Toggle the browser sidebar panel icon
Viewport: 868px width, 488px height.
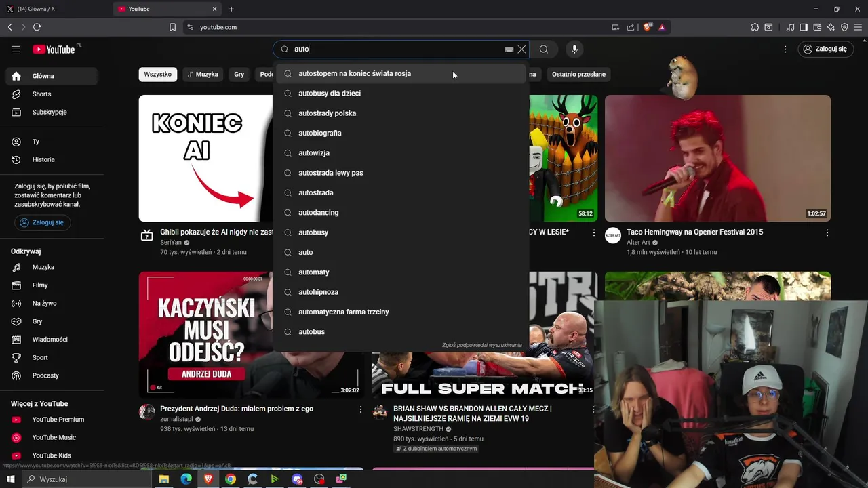(804, 27)
